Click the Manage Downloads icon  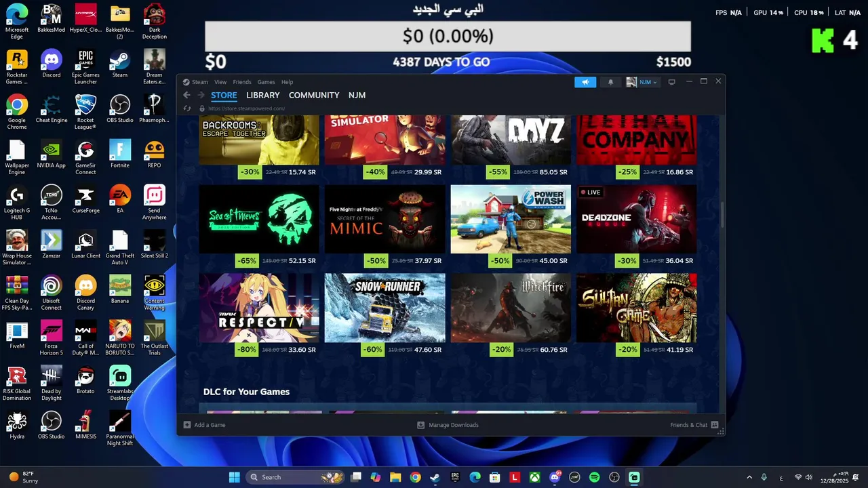pyautogui.click(x=420, y=425)
